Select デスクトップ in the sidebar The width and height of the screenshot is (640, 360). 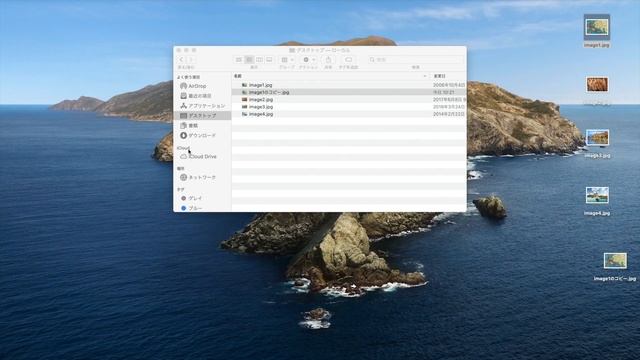(202, 116)
